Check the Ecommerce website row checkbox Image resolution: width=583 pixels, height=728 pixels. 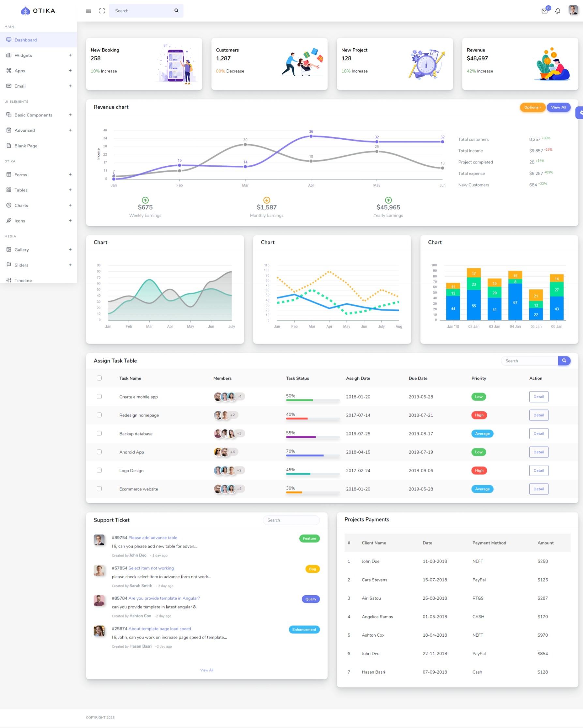[x=99, y=489]
